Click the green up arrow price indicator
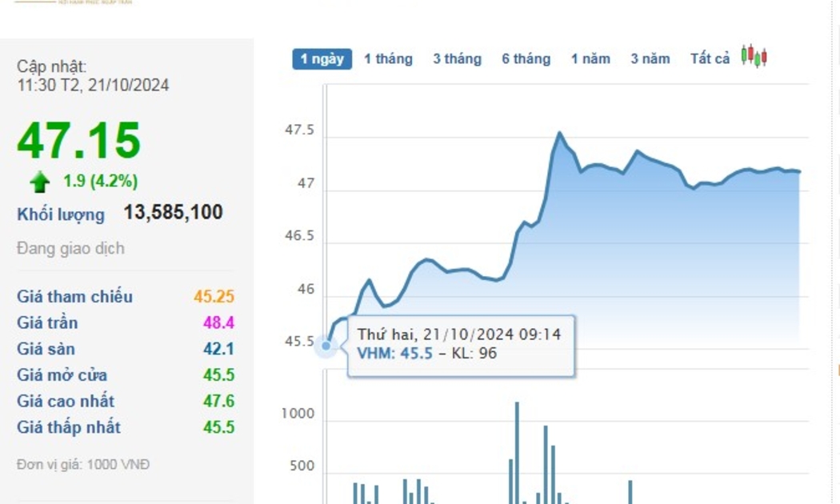The width and height of the screenshot is (840, 504). [x=39, y=182]
